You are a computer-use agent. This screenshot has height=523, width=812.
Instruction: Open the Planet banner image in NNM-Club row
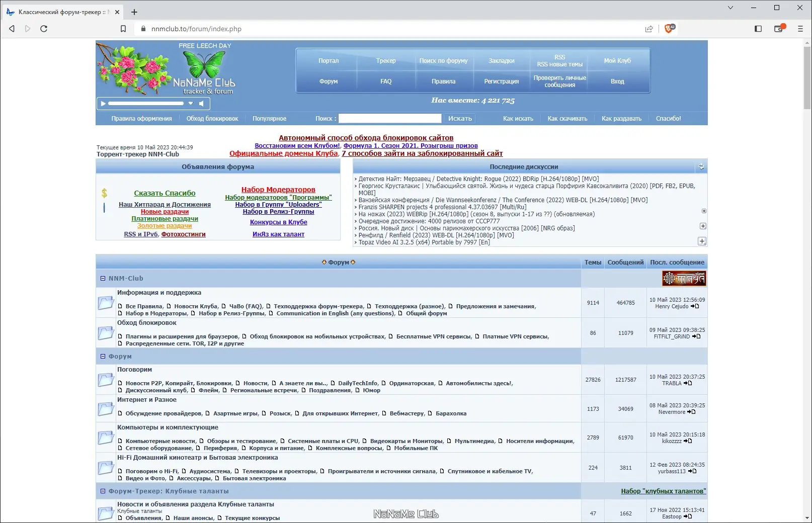tap(684, 278)
